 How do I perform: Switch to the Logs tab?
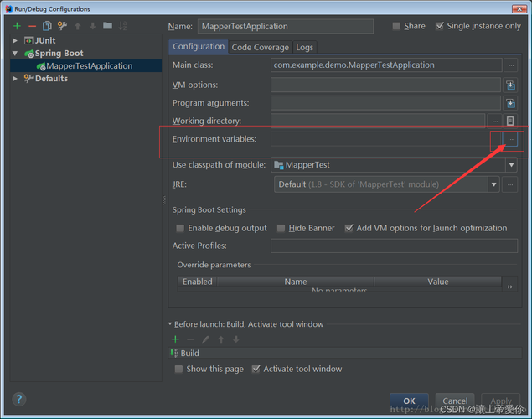coord(304,47)
